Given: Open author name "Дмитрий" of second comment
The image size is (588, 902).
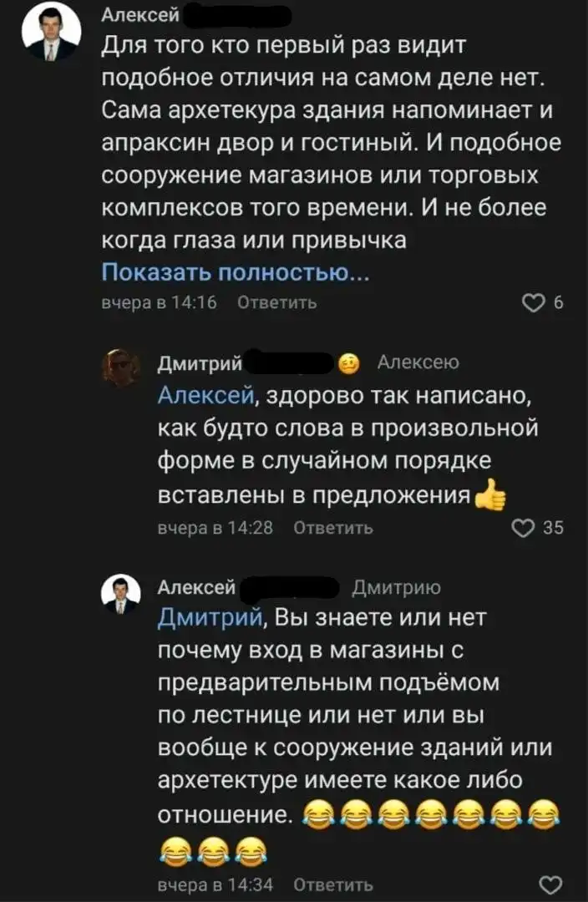Looking at the screenshot, I should (x=200, y=362).
